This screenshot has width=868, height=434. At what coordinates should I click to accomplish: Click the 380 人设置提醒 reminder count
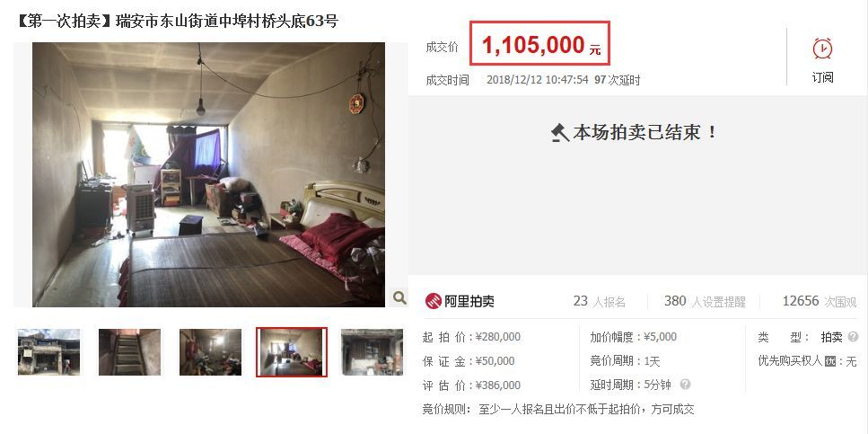705,301
